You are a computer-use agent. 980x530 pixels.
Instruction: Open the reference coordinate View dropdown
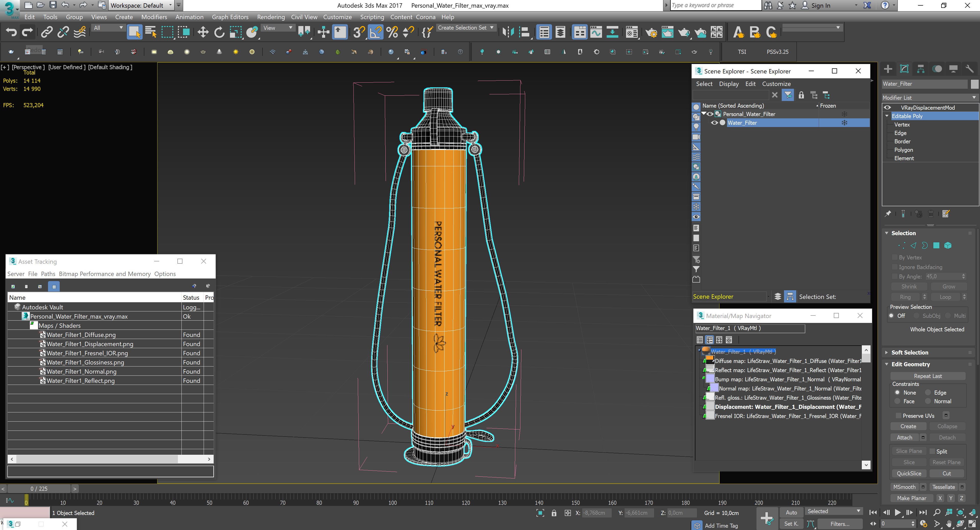[278, 28]
